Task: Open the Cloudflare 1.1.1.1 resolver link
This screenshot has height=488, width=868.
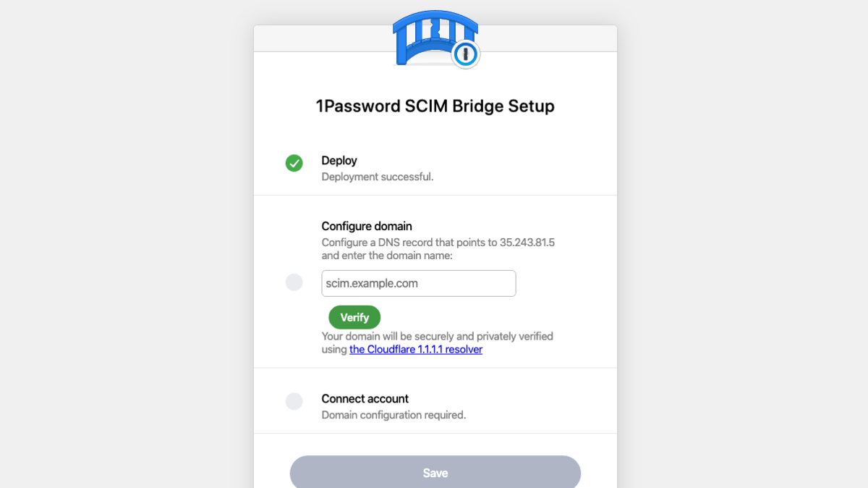Action: click(x=415, y=349)
